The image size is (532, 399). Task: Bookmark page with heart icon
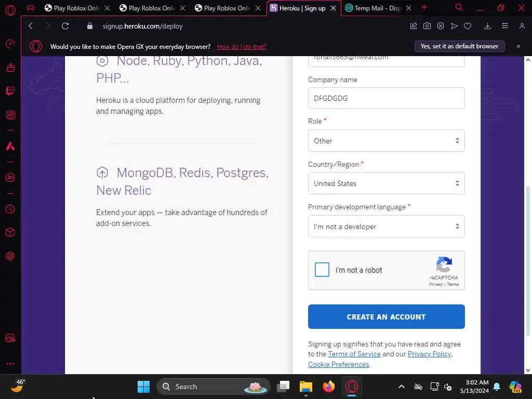[x=468, y=26]
